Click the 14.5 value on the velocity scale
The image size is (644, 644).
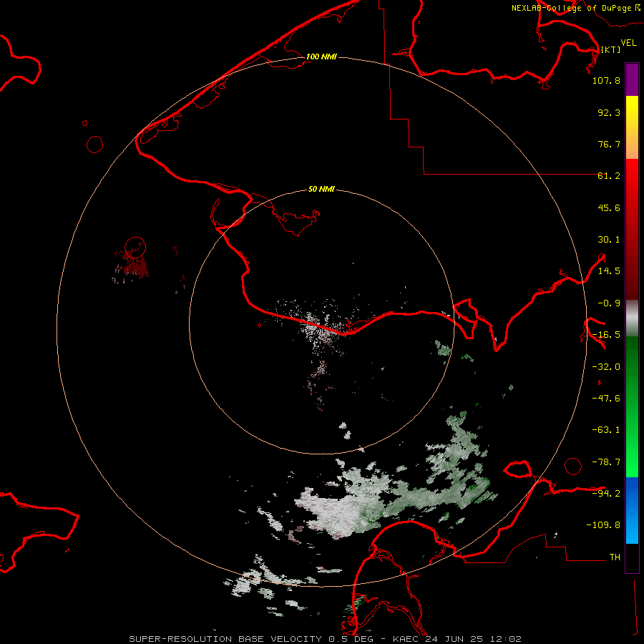[x=609, y=271]
